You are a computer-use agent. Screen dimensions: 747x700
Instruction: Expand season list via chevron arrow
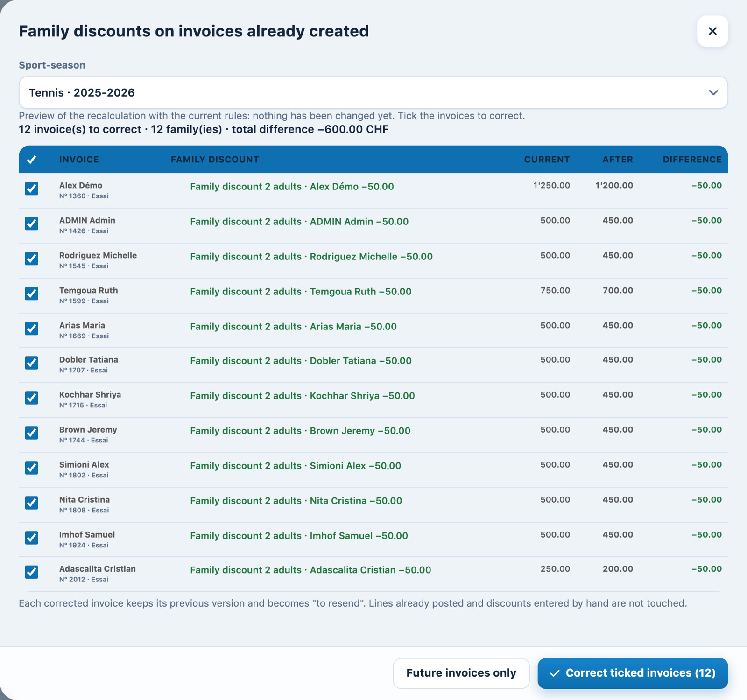coord(713,92)
